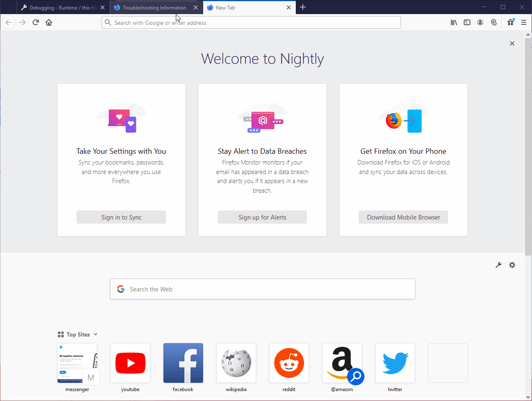Click the Search the Web field
This screenshot has height=401, width=532.
263,289
